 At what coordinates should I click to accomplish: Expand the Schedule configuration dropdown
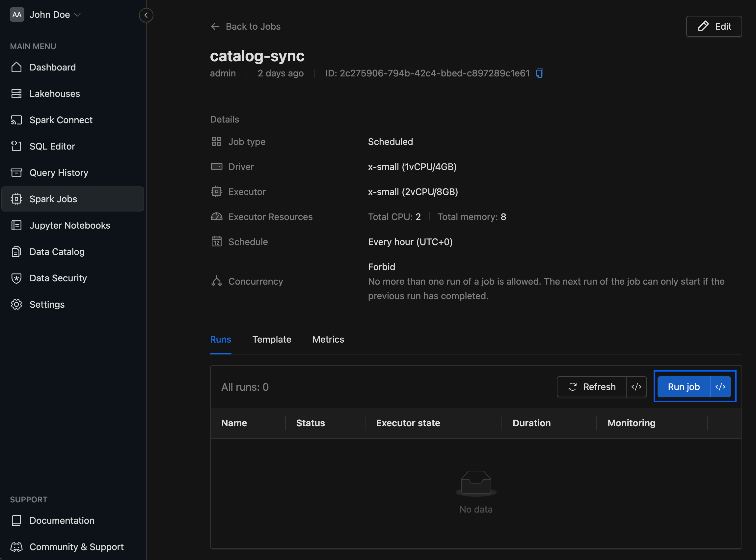pyautogui.click(x=410, y=241)
